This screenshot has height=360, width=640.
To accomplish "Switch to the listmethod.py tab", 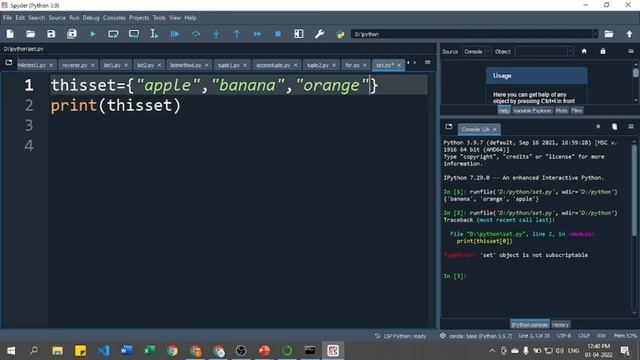I will pyautogui.click(x=186, y=65).
